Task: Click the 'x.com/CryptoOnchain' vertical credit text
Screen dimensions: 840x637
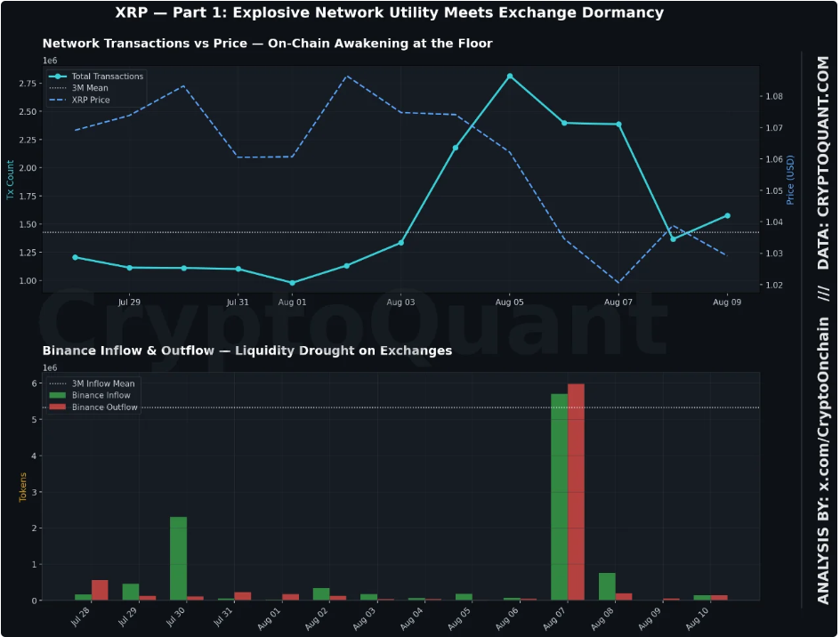Action: [823, 404]
